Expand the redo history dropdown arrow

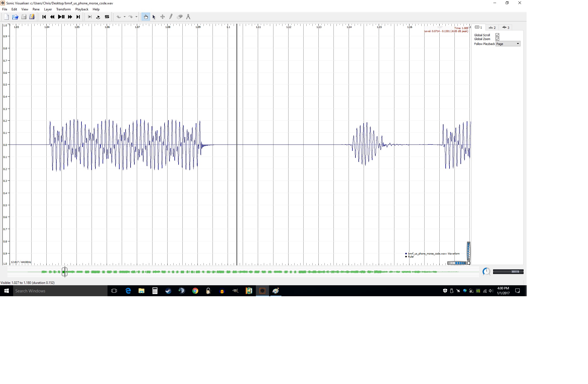136,17
